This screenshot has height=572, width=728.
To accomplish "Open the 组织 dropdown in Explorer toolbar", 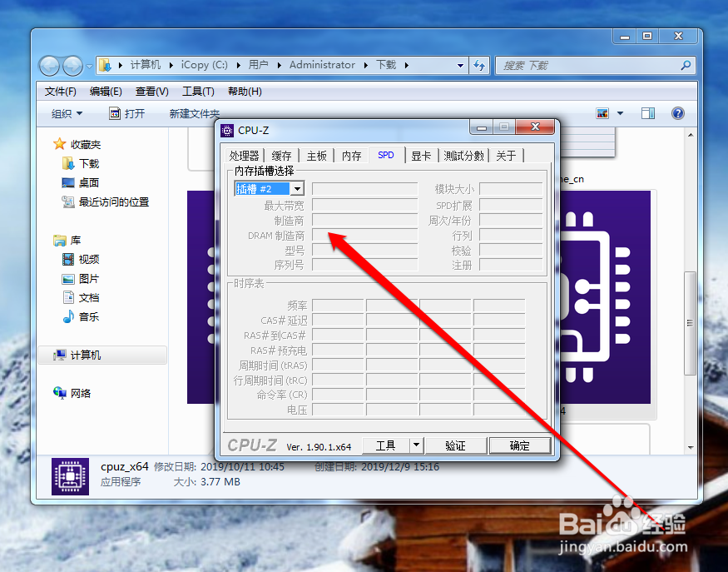I will pos(67,113).
